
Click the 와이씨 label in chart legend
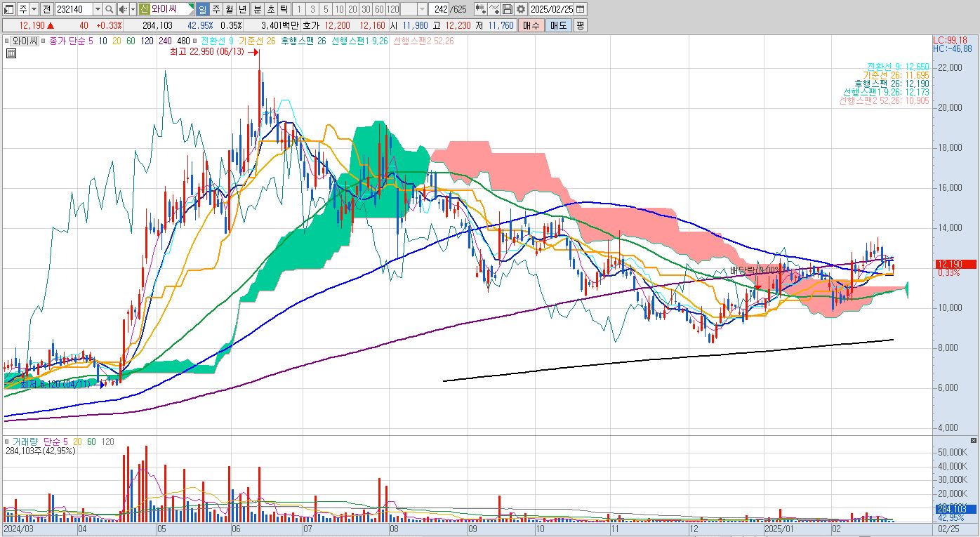pyautogui.click(x=24, y=41)
